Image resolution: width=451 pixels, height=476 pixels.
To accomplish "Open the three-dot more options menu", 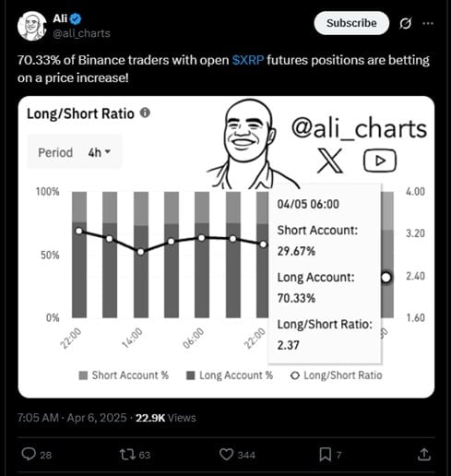I will tap(428, 23).
